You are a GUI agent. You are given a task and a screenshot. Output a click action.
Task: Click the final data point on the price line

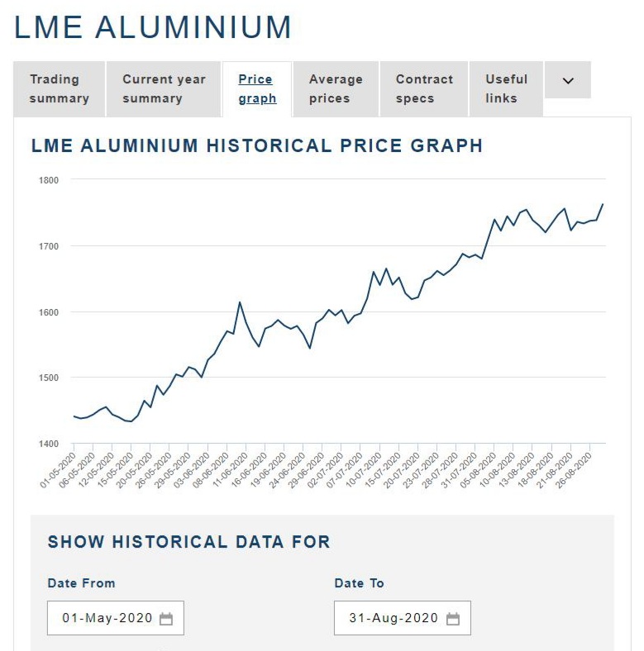[x=603, y=204]
